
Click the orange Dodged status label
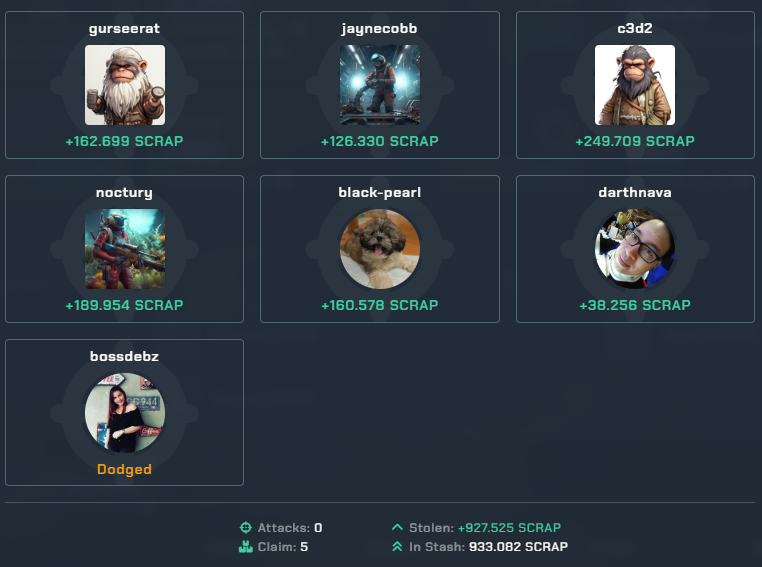click(124, 470)
